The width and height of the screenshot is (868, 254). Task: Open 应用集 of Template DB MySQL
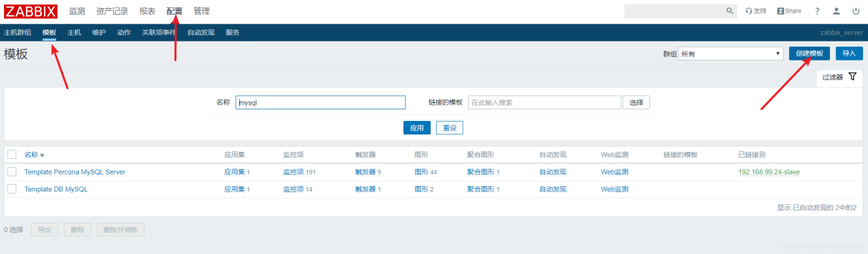coord(235,189)
